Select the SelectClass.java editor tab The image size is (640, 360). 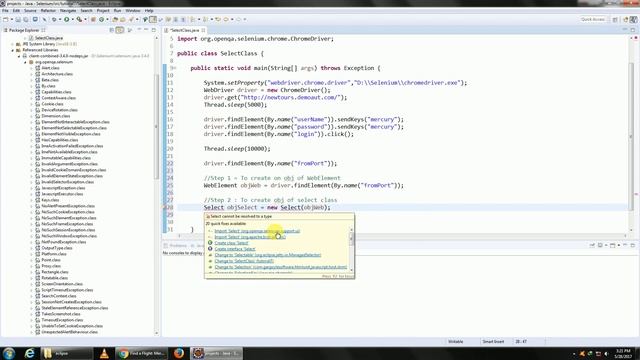184,30
